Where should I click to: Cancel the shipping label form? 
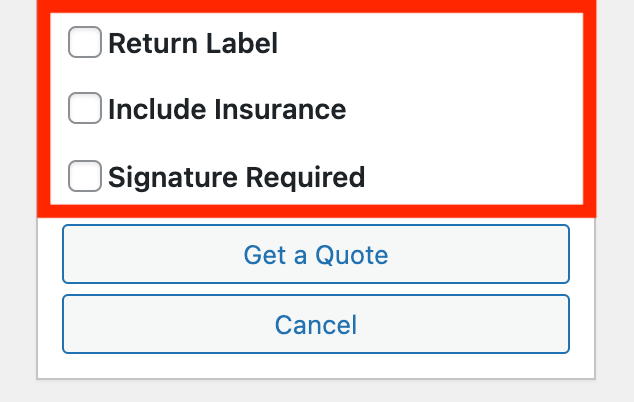tap(316, 324)
